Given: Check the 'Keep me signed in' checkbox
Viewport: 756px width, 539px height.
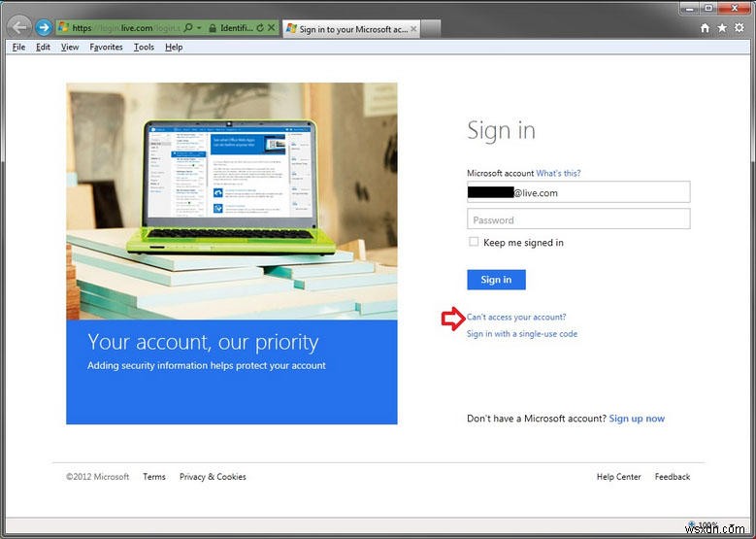Looking at the screenshot, I should pyautogui.click(x=474, y=242).
